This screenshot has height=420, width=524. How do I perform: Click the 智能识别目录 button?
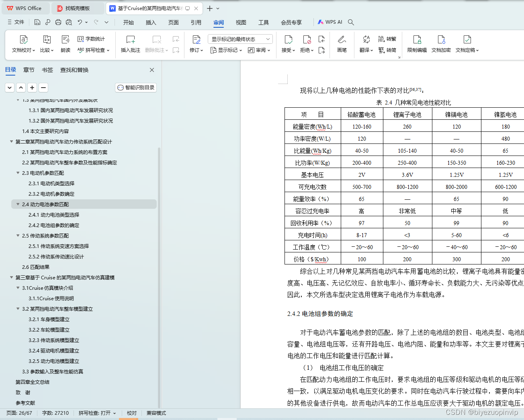pos(136,88)
